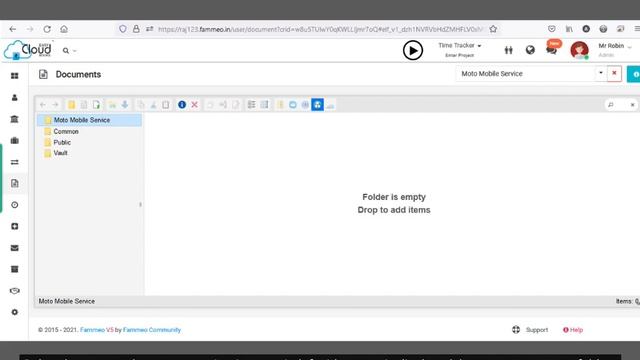
Task: Reload the page in browser
Action: pos(47,29)
